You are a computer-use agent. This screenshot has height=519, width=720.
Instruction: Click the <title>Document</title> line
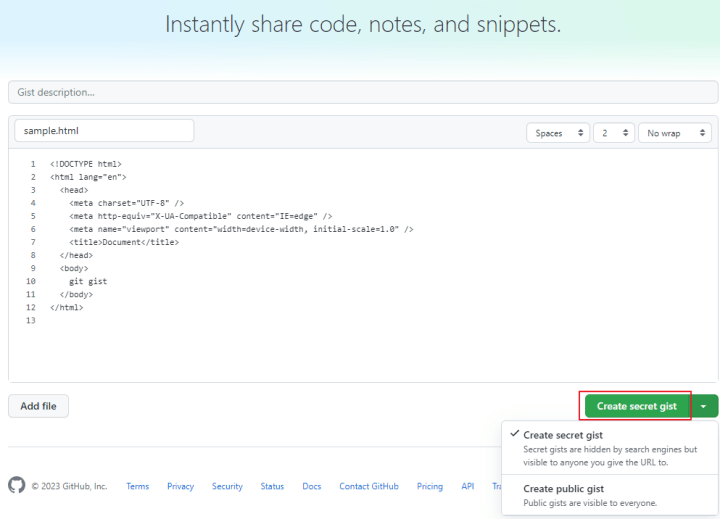[x=124, y=242]
